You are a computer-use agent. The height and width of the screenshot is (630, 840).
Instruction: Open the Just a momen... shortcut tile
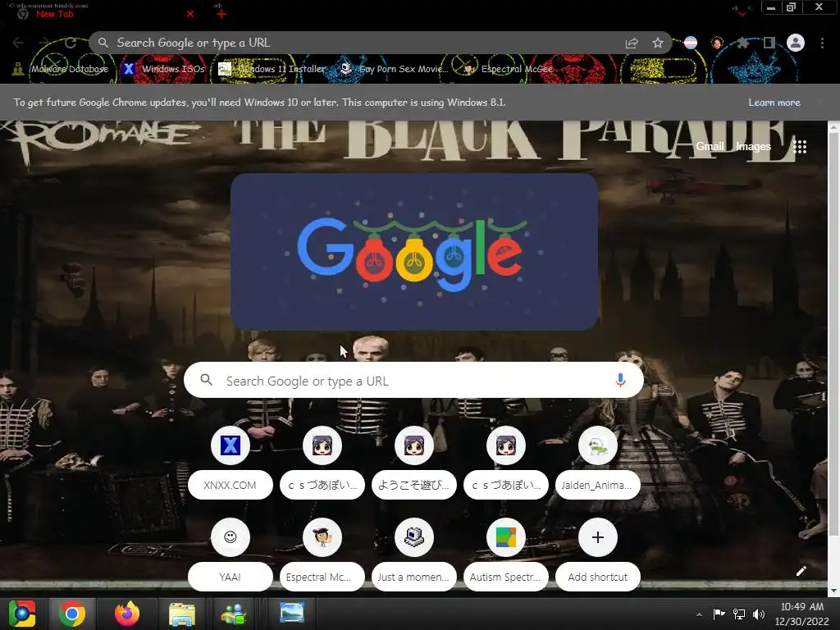coord(414,555)
